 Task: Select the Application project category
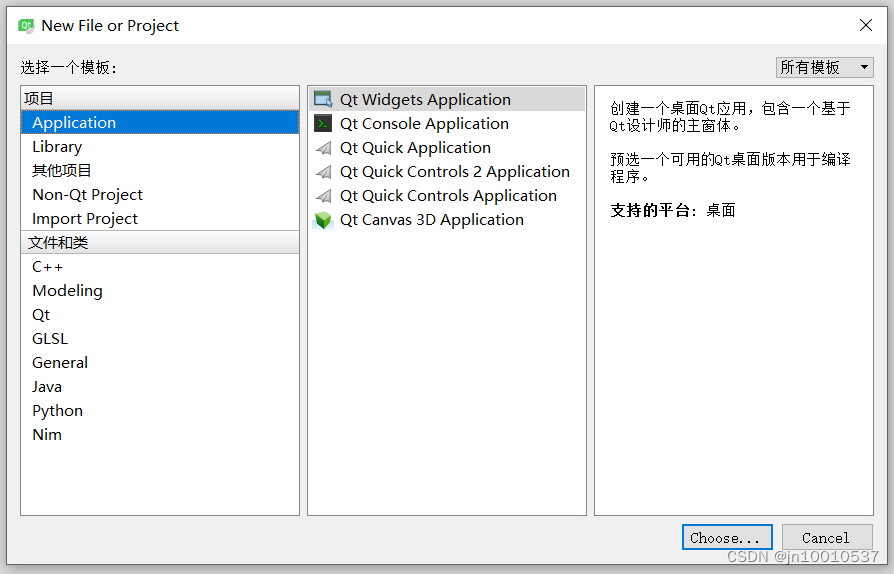click(x=160, y=123)
